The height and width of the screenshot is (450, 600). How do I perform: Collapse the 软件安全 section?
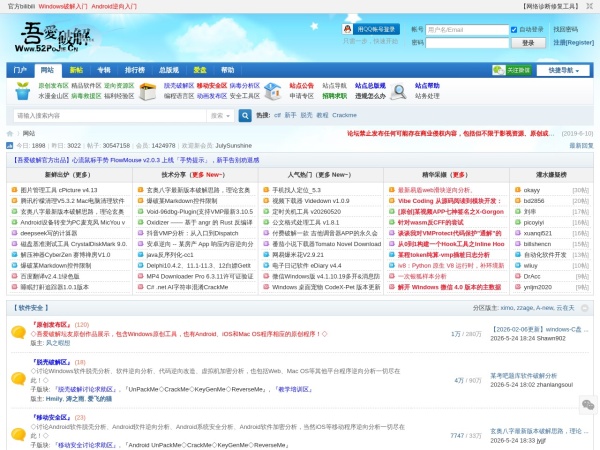click(585, 308)
